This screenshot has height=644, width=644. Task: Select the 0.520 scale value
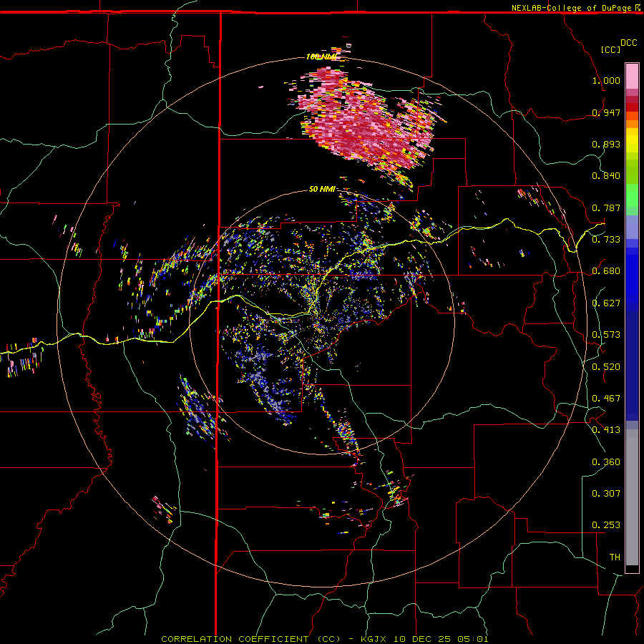tap(606, 367)
